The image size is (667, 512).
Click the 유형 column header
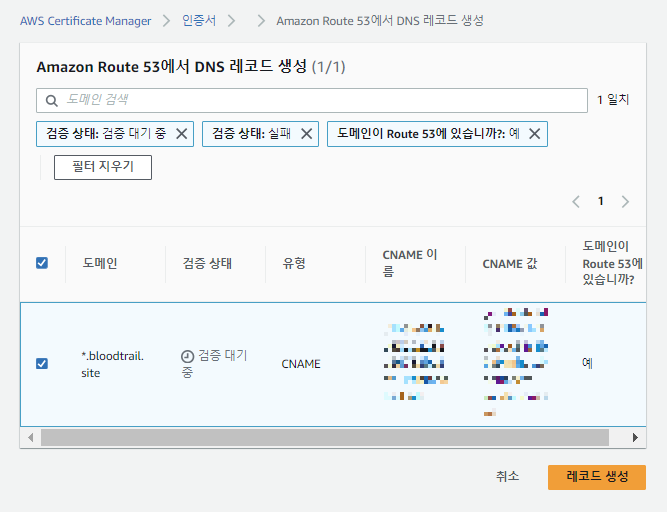294,263
